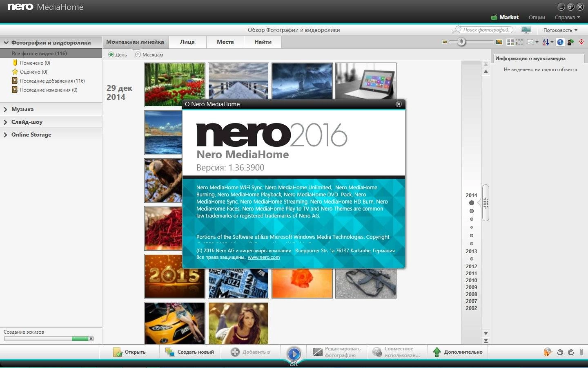Screen dimensions: 588x368
Task: Switch to the Места tab
Action: click(x=225, y=42)
